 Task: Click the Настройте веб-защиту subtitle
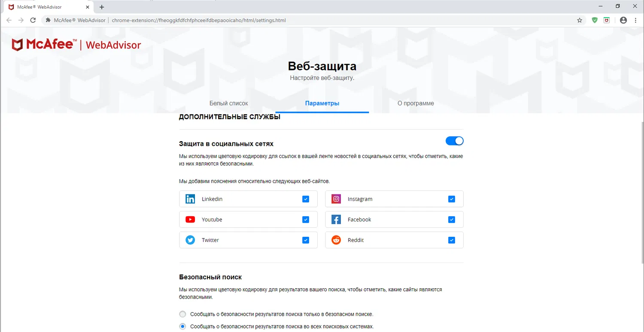tap(322, 78)
